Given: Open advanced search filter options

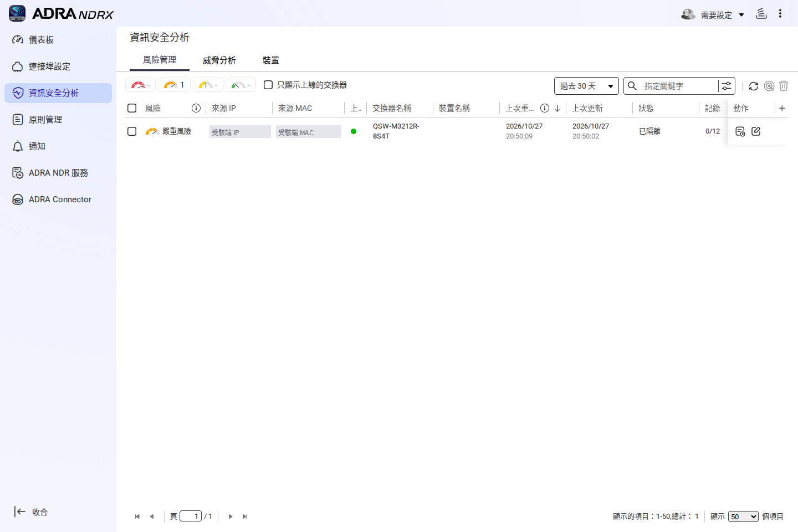Looking at the screenshot, I should [727, 86].
